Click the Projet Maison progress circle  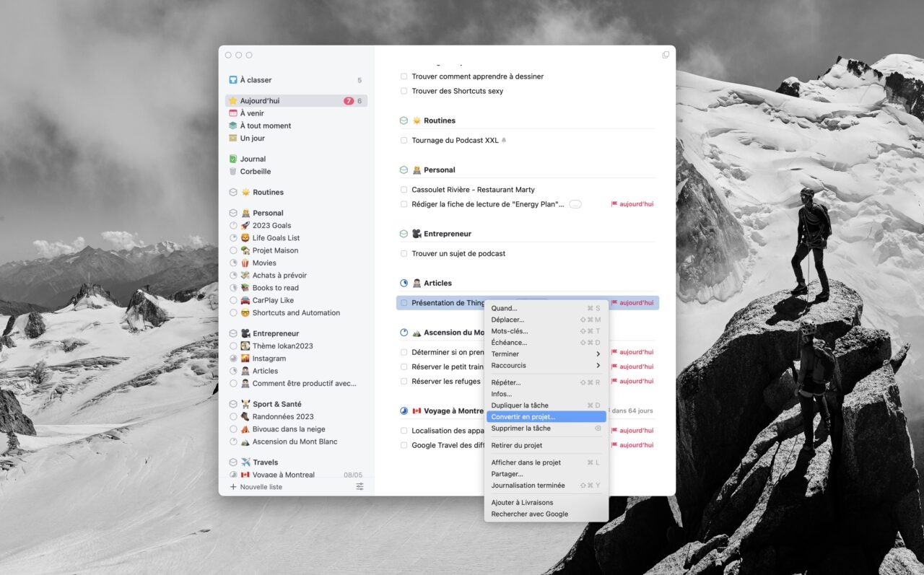coord(233,250)
